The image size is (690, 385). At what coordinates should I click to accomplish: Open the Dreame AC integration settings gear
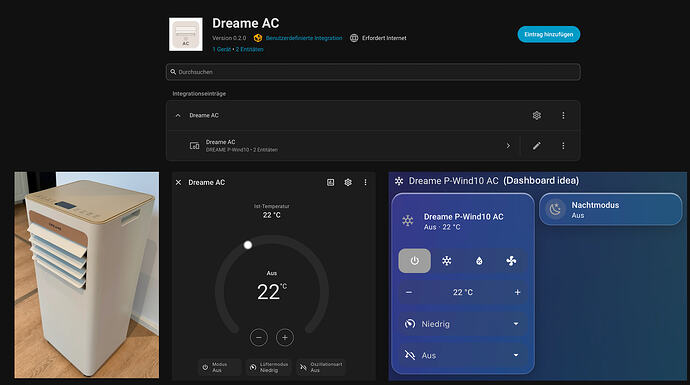(x=536, y=115)
